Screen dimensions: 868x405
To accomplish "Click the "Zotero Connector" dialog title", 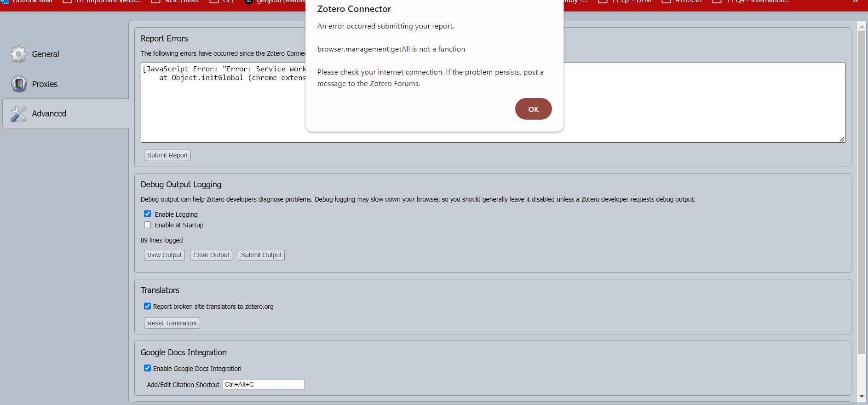I will (354, 9).
